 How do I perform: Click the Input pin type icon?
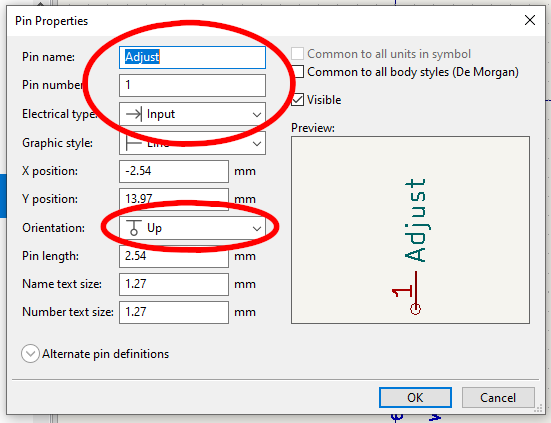tap(134, 114)
